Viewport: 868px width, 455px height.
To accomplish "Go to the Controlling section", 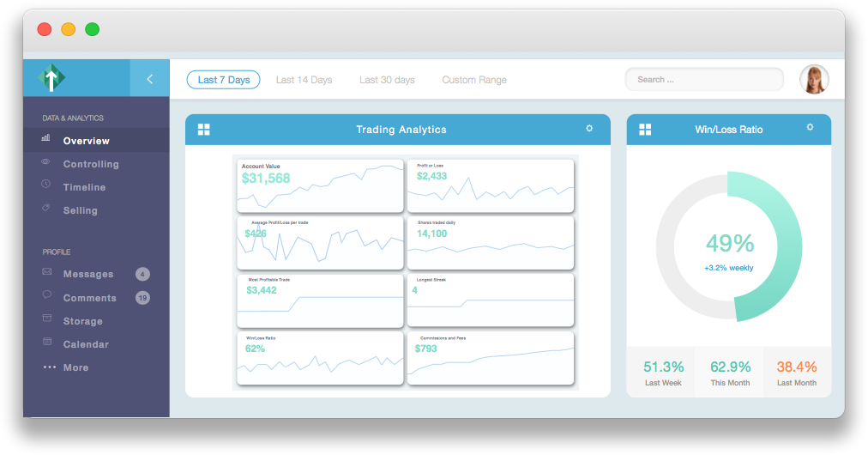I will point(91,164).
